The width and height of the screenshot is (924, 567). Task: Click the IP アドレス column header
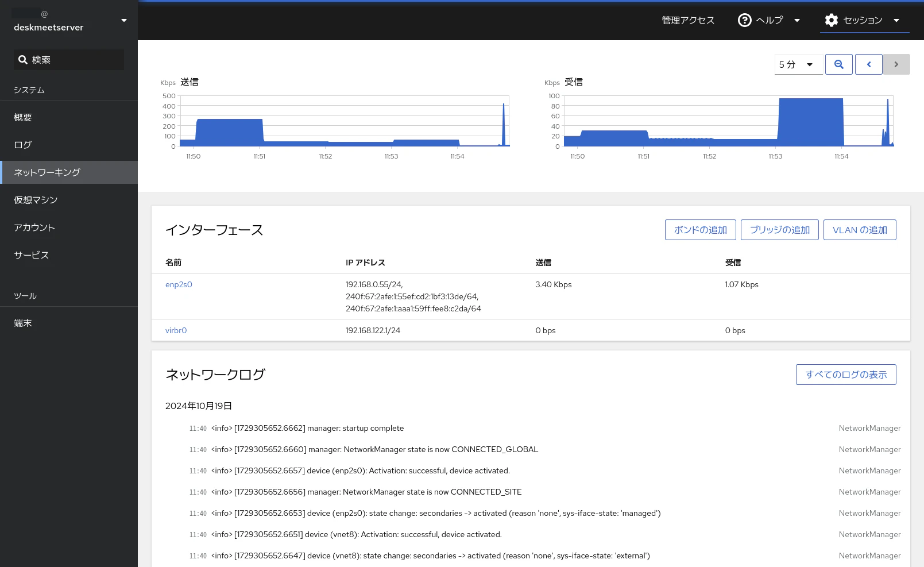365,263
